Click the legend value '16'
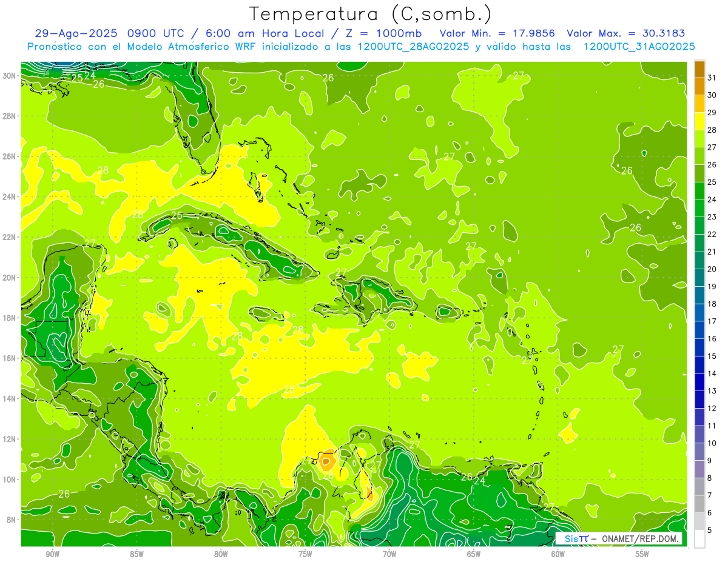 click(712, 339)
